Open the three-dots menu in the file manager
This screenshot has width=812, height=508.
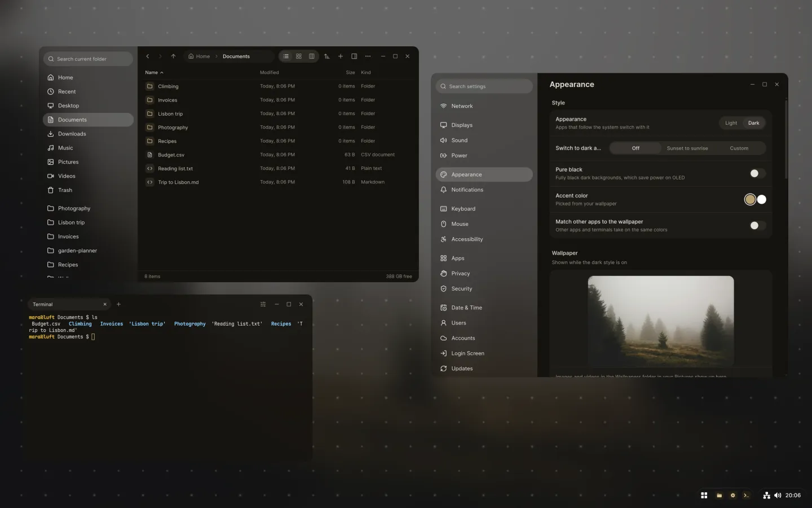click(x=368, y=56)
